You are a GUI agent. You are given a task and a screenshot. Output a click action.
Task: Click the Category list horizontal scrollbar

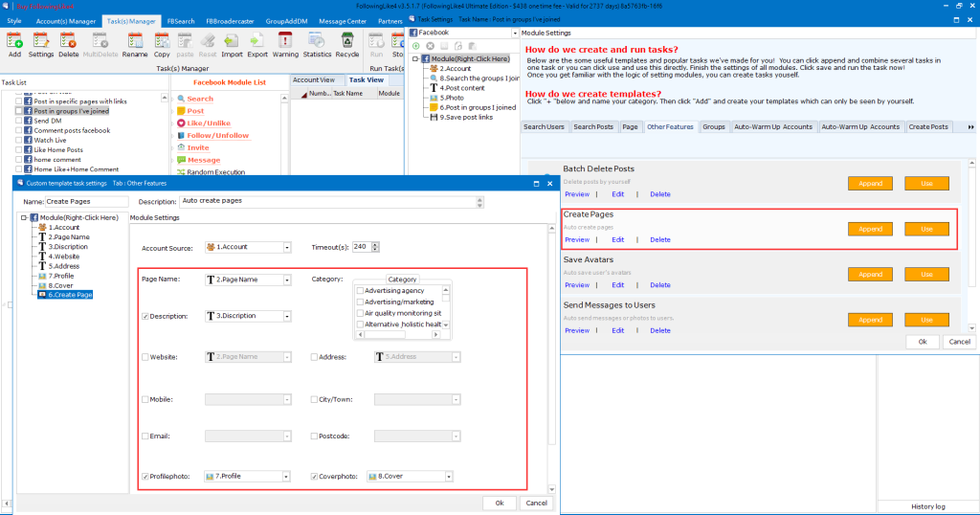click(x=398, y=335)
